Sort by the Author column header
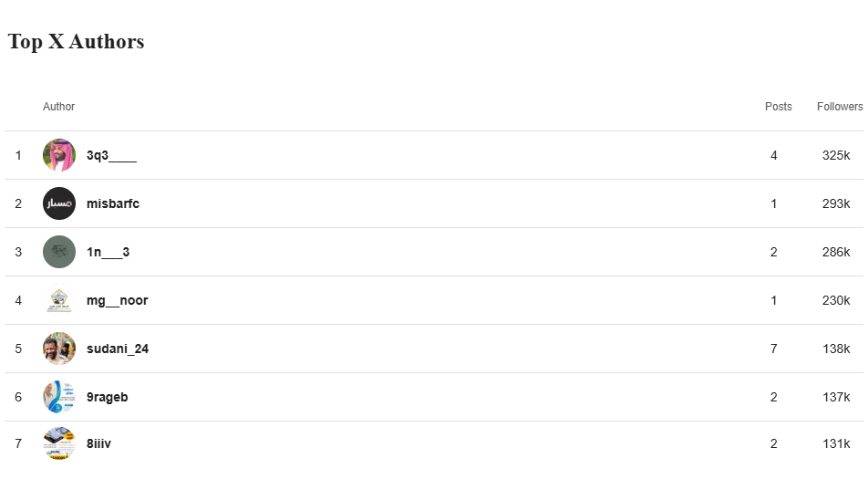Image resolution: width=868 pixels, height=479 pixels. pyautogui.click(x=58, y=107)
